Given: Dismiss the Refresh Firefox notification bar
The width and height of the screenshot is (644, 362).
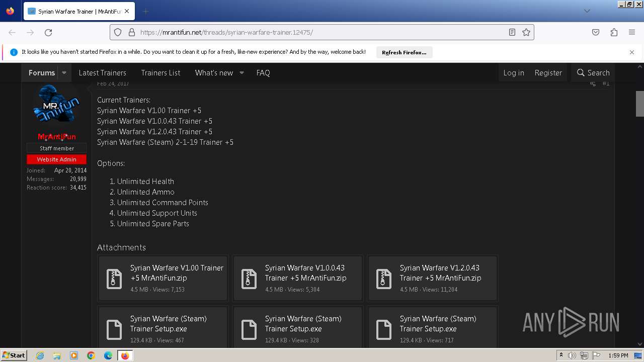Looking at the screenshot, I should 632,52.
